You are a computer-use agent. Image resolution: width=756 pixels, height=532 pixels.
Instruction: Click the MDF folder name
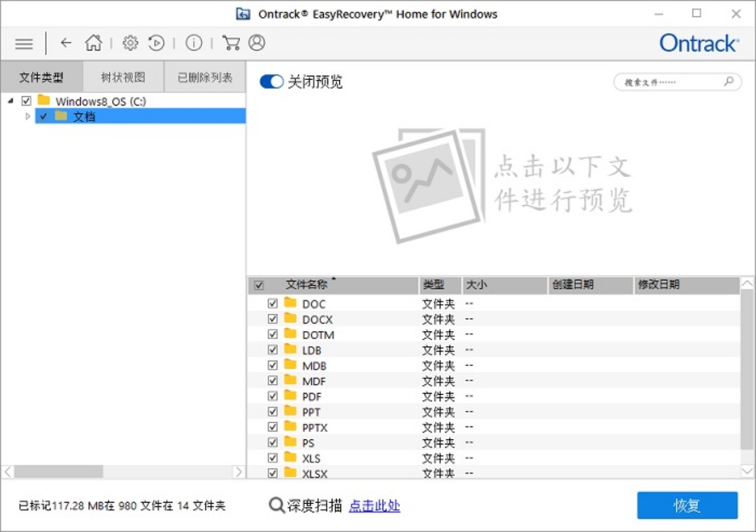click(314, 381)
